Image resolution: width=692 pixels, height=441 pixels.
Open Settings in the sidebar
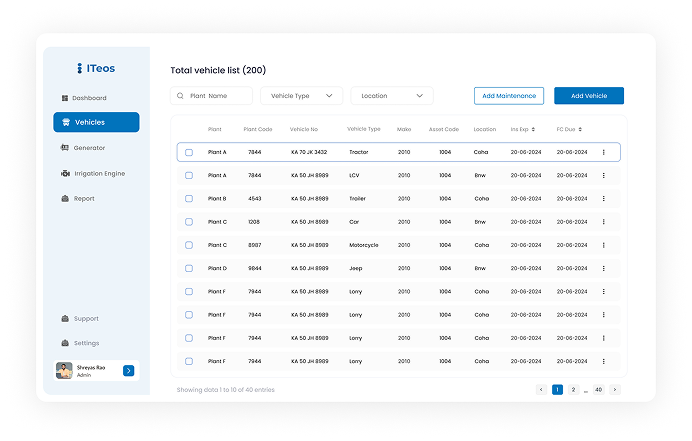[x=80, y=343]
